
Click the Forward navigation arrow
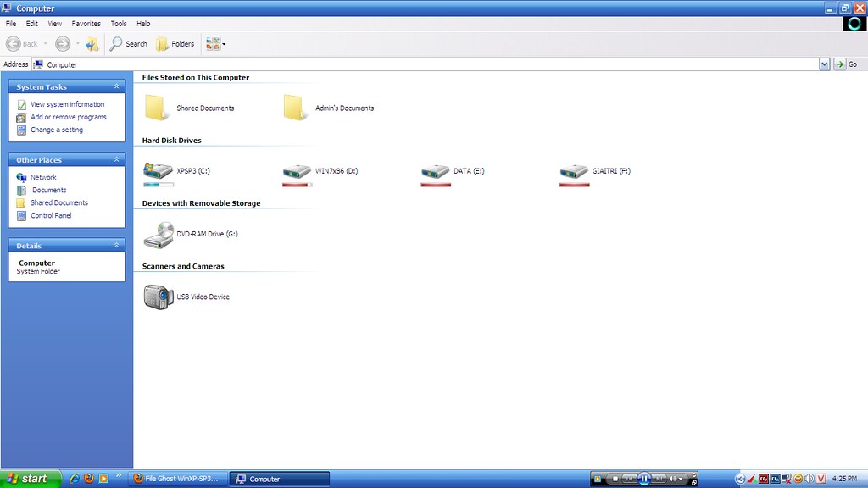click(x=63, y=44)
